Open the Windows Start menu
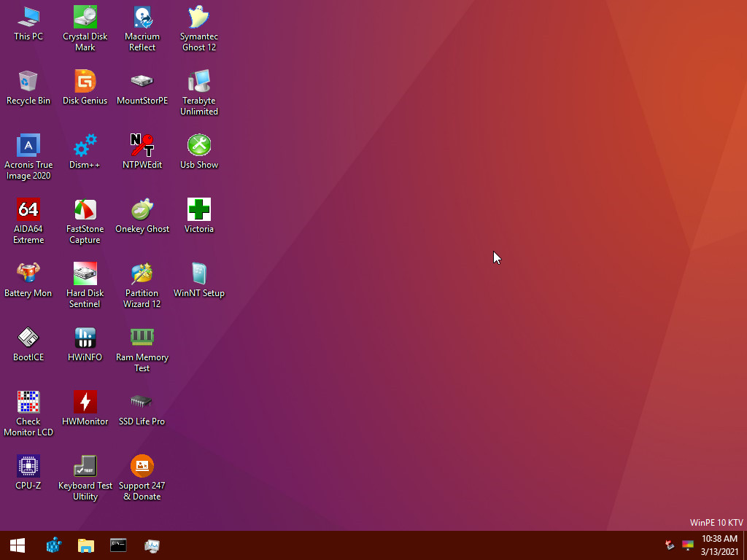 pyautogui.click(x=18, y=545)
